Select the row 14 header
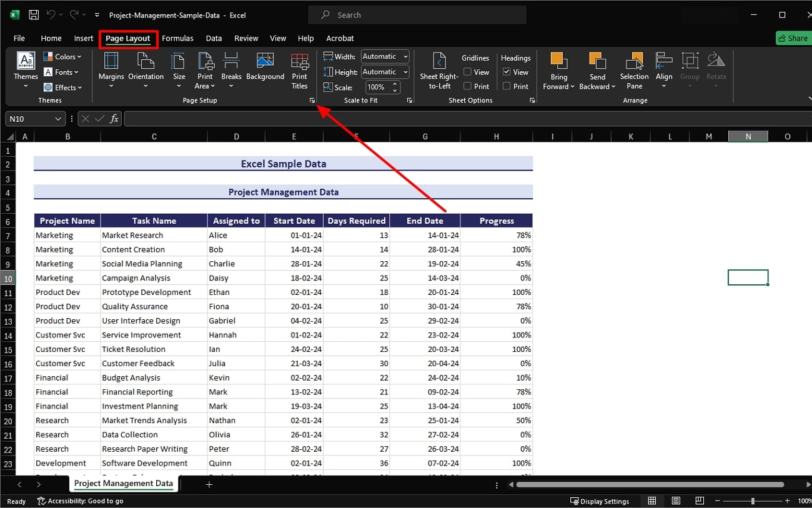The width and height of the screenshot is (812, 508). point(8,335)
